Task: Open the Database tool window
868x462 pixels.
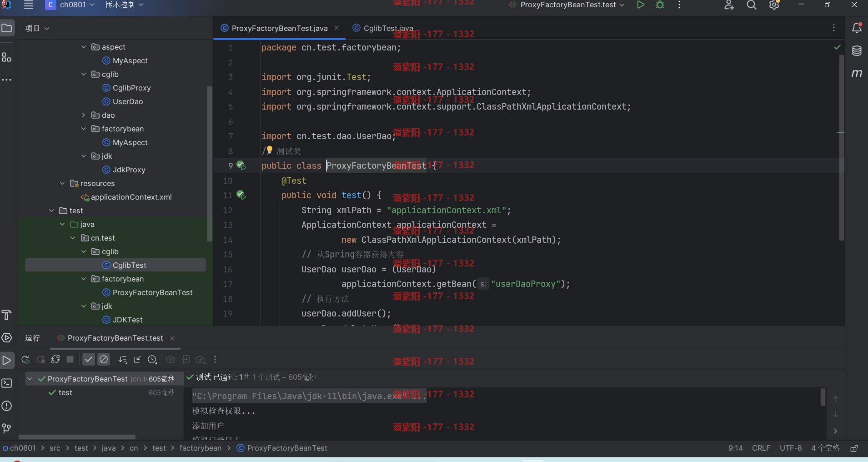Action: click(x=857, y=51)
